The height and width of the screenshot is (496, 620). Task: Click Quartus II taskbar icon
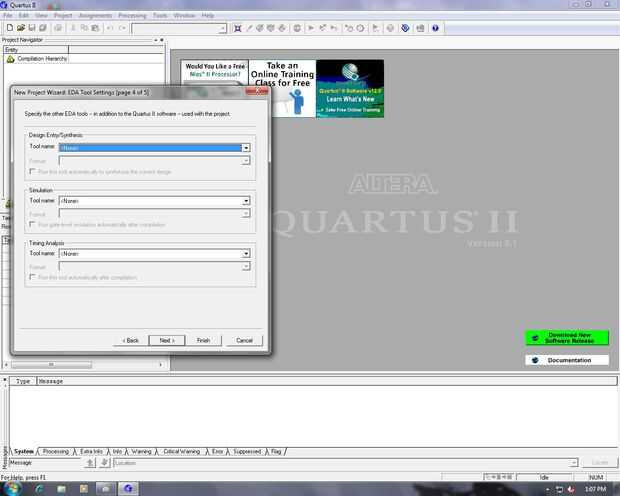(x=128, y=489)
